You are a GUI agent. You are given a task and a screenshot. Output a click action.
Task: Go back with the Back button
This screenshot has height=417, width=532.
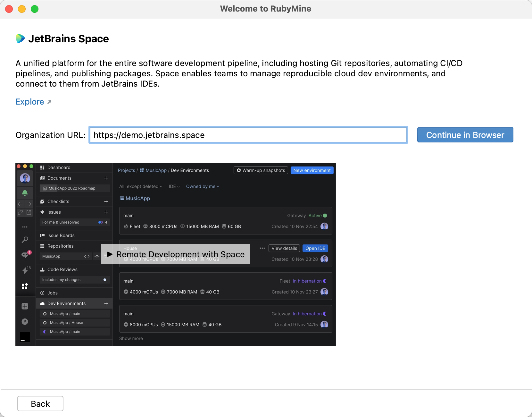40,404
